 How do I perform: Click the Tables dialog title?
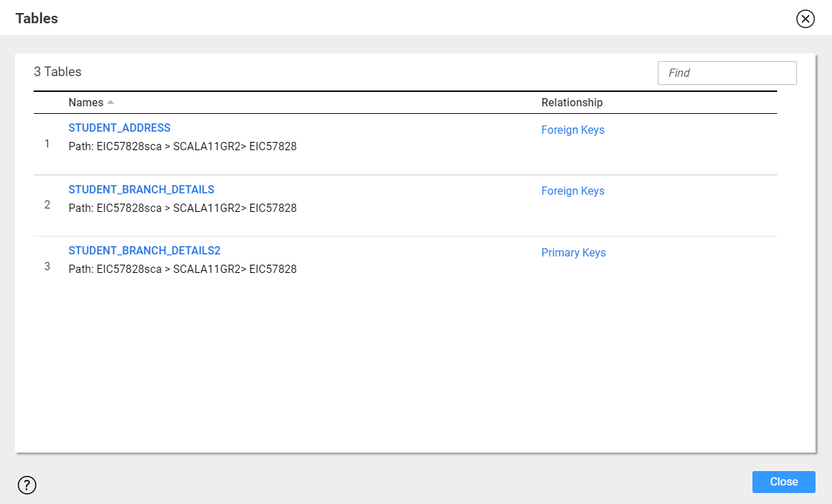click(x=37, y=19)
